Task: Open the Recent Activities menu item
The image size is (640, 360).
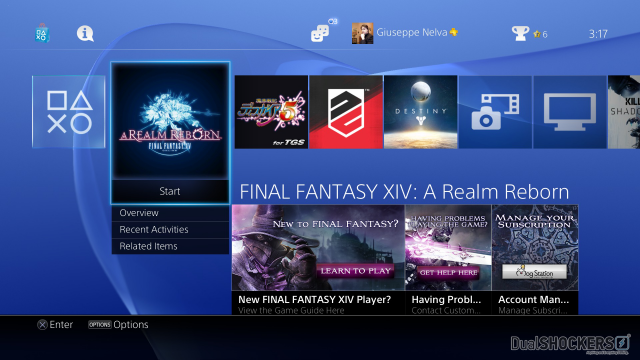Action: click(170, 229)
